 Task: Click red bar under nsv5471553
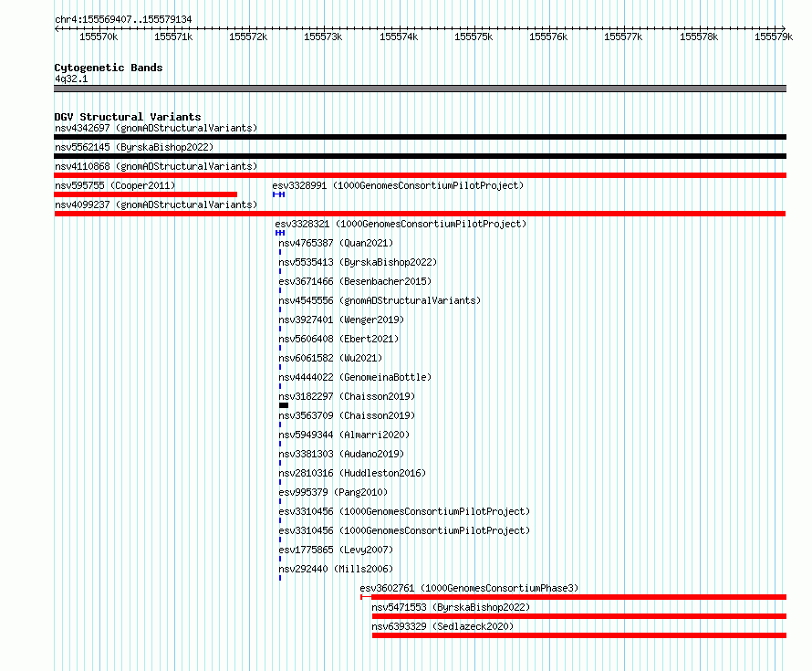coord(579,616)
